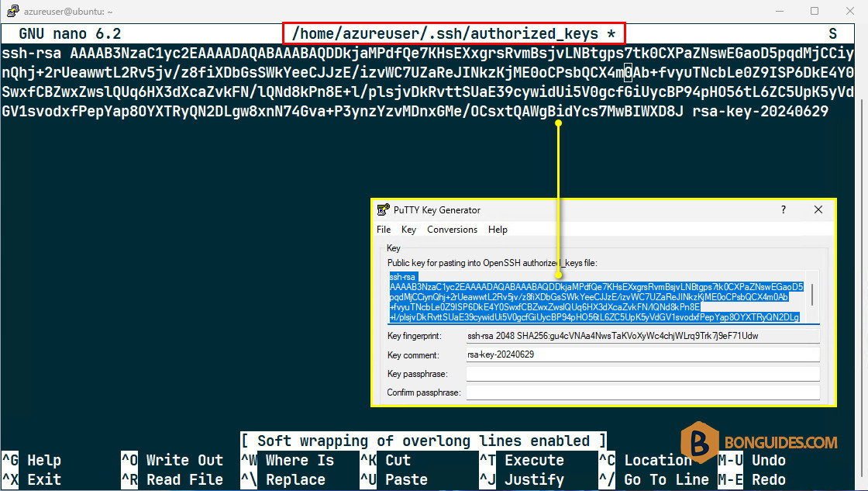Click the Key passphrase field
This screenshot has width=868, height=491.
[x=642, y=374]
